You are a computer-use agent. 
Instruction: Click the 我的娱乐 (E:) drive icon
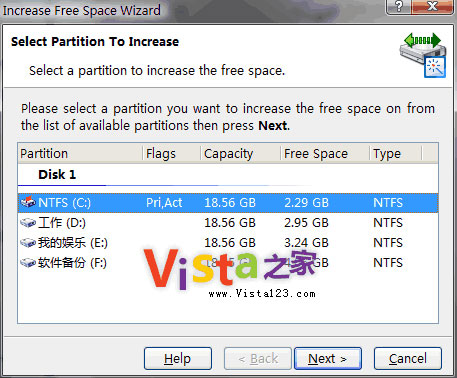28,243
